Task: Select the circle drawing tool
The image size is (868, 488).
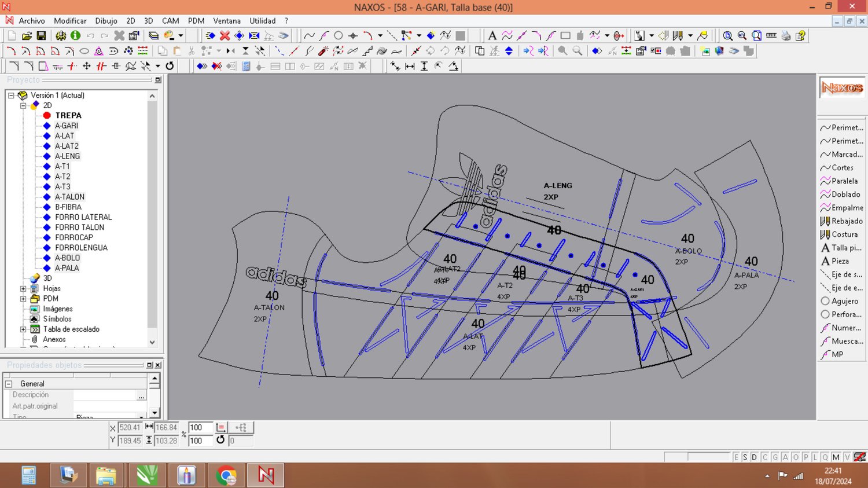Action: (339, 36)
